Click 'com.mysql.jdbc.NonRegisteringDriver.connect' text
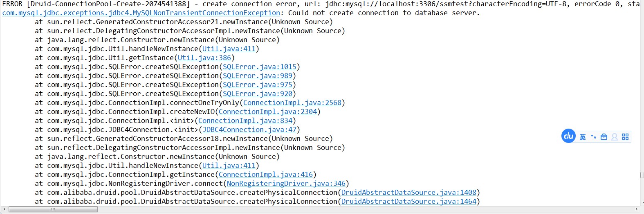This screenshot has height=214, width=644. pos(135,184)
